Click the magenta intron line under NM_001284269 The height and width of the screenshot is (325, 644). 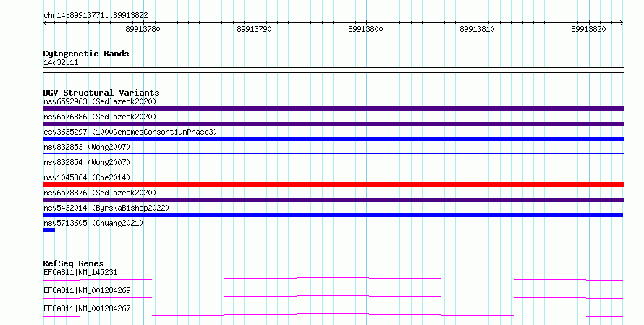click(333, 297)
